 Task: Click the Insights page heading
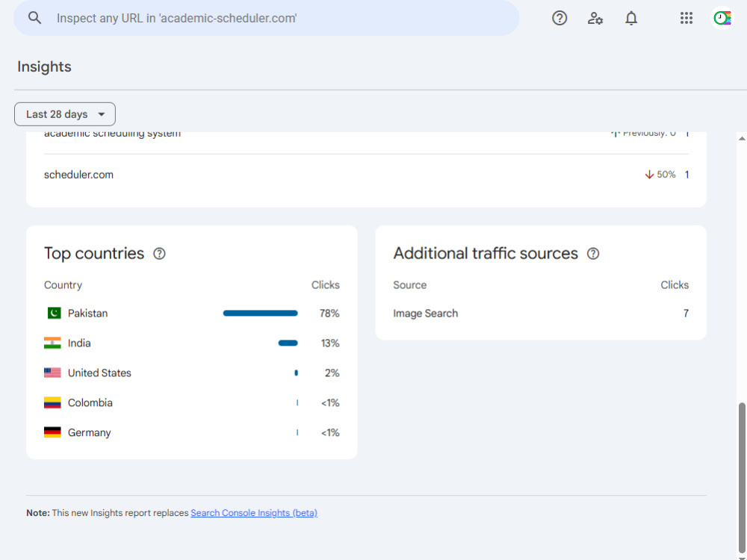pyautogui.click(x=44, y=66)
